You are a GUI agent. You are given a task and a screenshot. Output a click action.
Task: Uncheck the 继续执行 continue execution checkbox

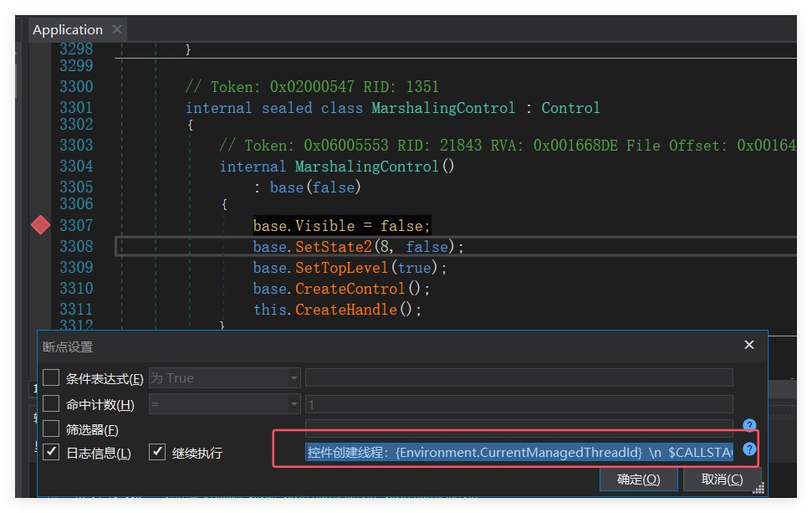coord(157,453)
